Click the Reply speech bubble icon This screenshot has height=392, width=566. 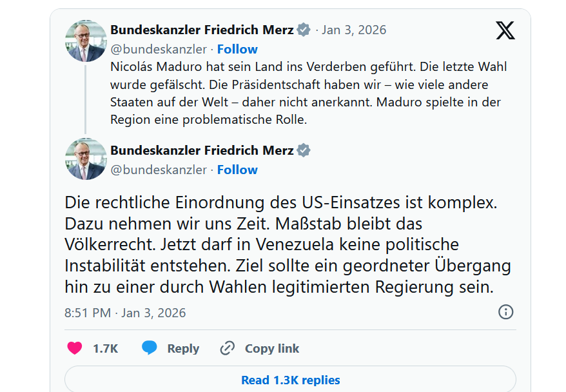pyautogui.click(x=150, y=348)
